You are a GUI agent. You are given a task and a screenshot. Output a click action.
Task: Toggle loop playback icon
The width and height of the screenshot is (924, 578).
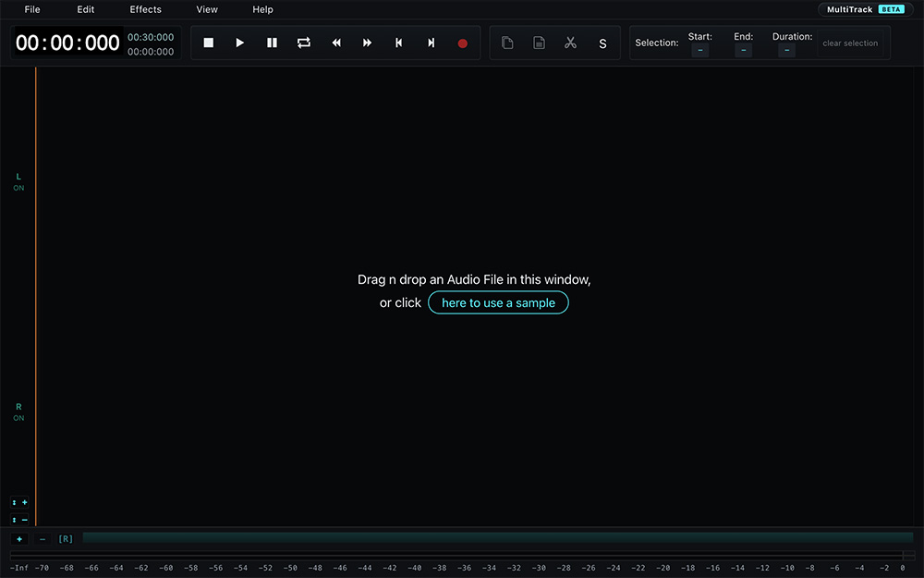(x=303, y=43)
